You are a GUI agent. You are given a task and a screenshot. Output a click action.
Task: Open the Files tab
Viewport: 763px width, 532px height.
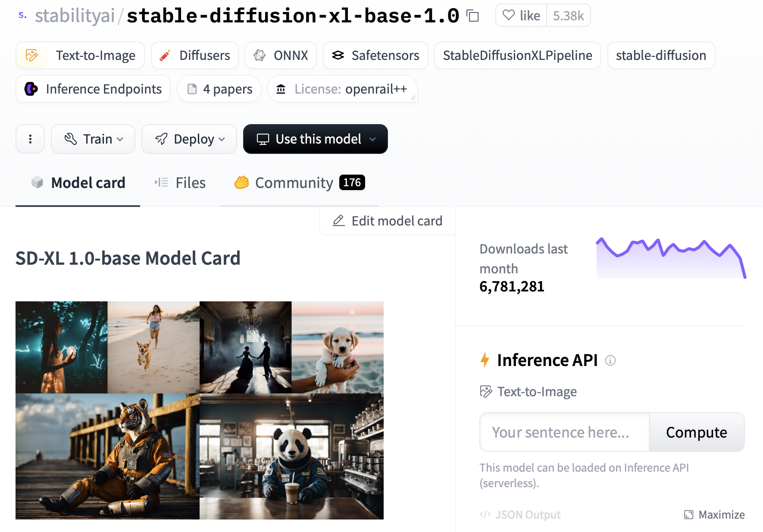coord(180,183)
